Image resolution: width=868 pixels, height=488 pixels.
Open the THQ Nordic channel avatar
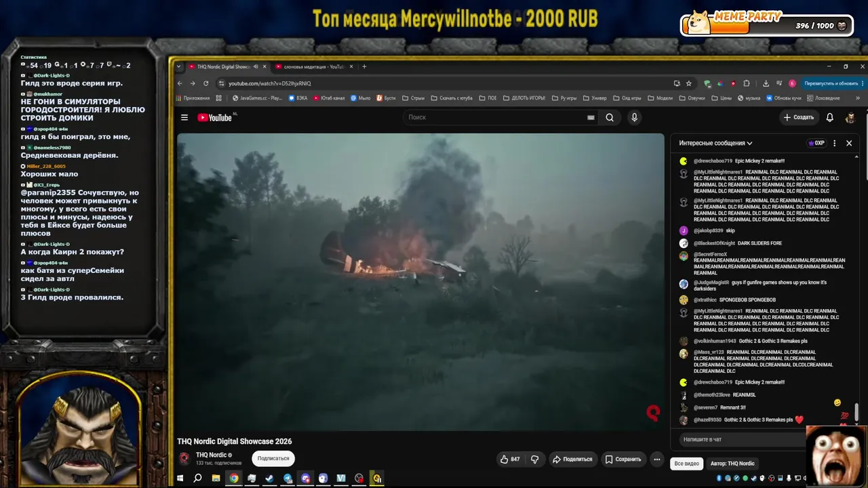pyautogui.click(x=184, y=458)
